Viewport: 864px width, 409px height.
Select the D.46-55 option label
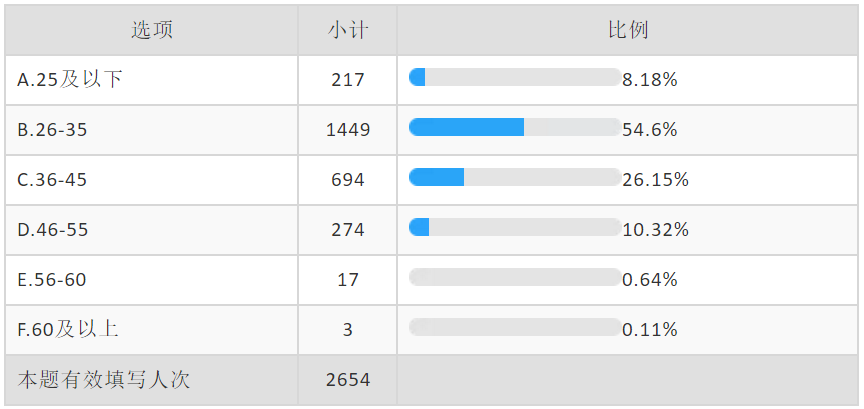click(x=52, y=230)
